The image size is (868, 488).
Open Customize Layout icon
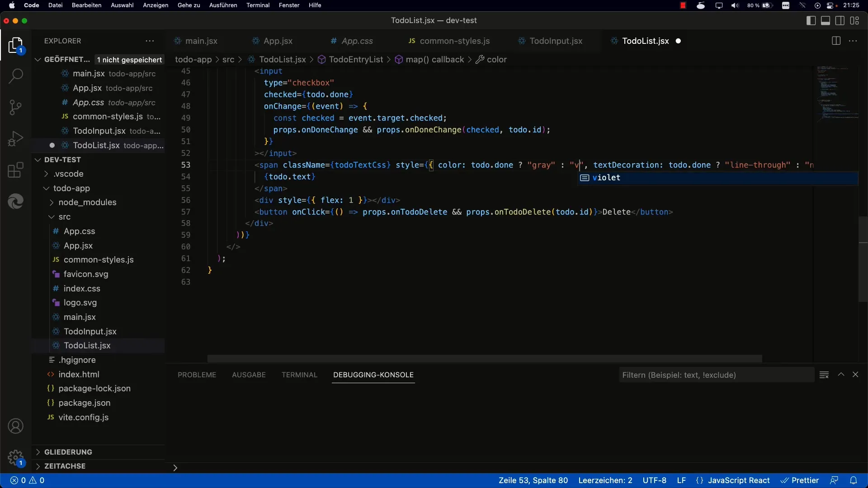pos(854,20)
